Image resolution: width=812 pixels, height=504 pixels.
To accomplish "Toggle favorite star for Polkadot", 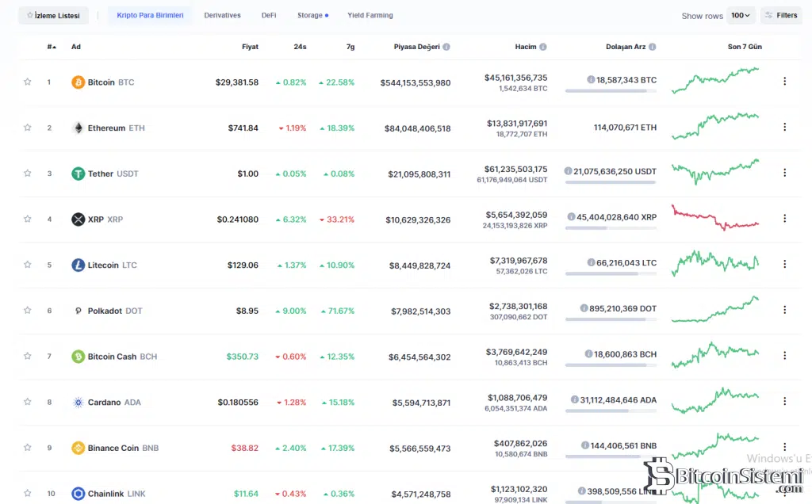I will [x=28, y=311].
